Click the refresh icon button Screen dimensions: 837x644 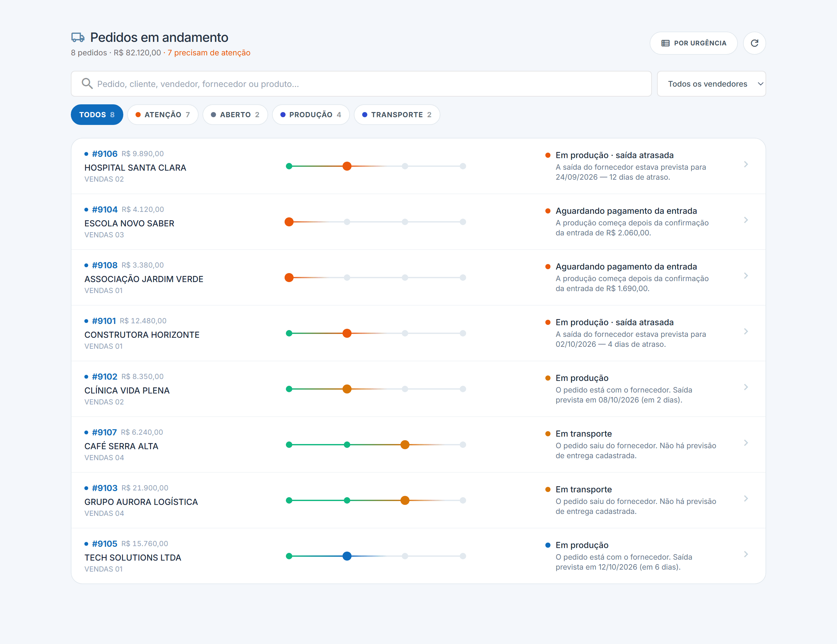pyautogui.click(x=754, y=43)
